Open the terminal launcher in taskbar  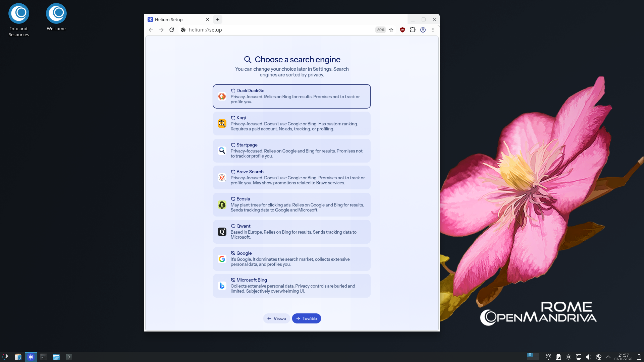(x=69, y=357)
